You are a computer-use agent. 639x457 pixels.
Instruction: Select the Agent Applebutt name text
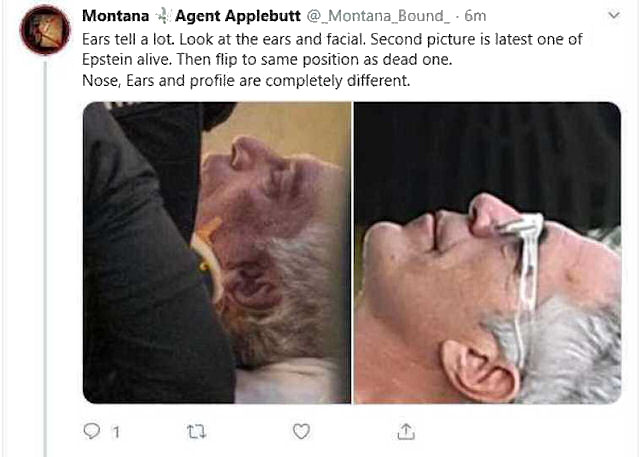(238, 16)
